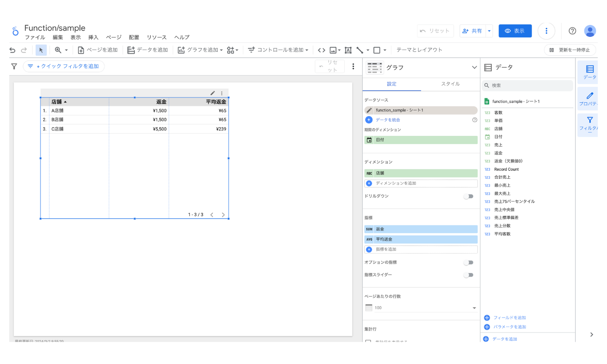Open the グラフを追加 dropdown

click(x=200, y=50)
